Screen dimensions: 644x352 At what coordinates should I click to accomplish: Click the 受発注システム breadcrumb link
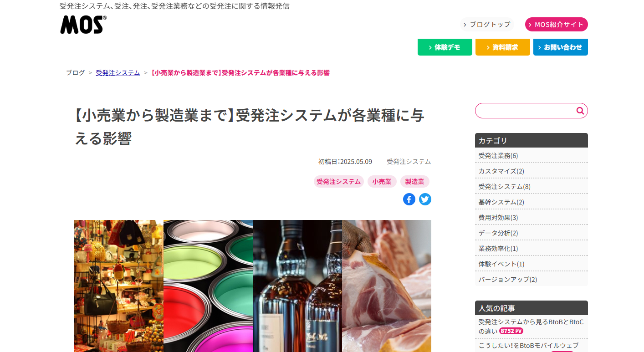click(118, 73)
